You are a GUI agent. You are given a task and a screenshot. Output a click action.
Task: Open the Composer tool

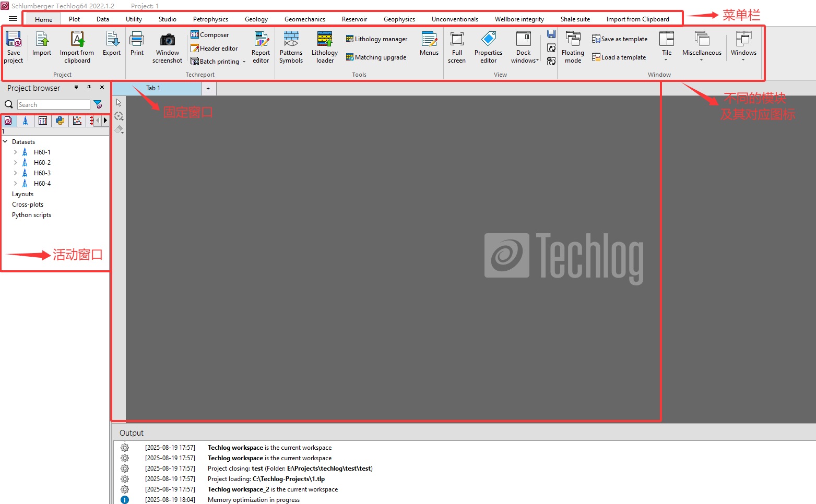[210, 35]
